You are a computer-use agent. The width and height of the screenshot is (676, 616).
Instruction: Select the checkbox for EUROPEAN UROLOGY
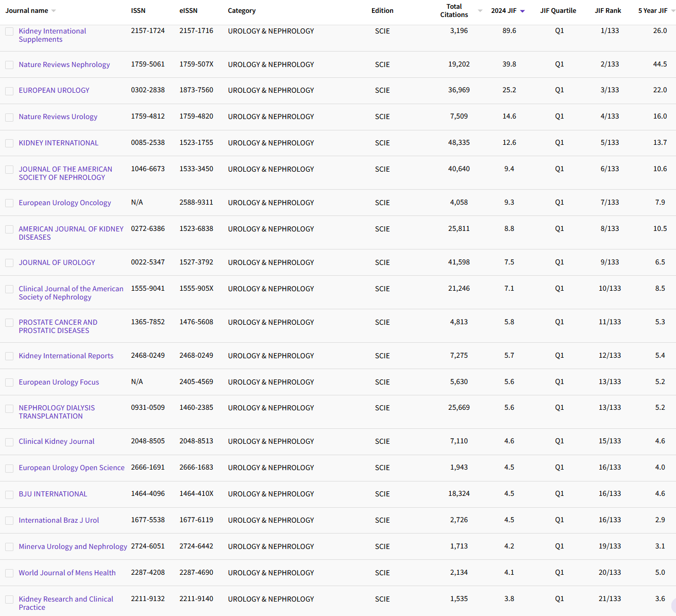(x=9, y=91)
